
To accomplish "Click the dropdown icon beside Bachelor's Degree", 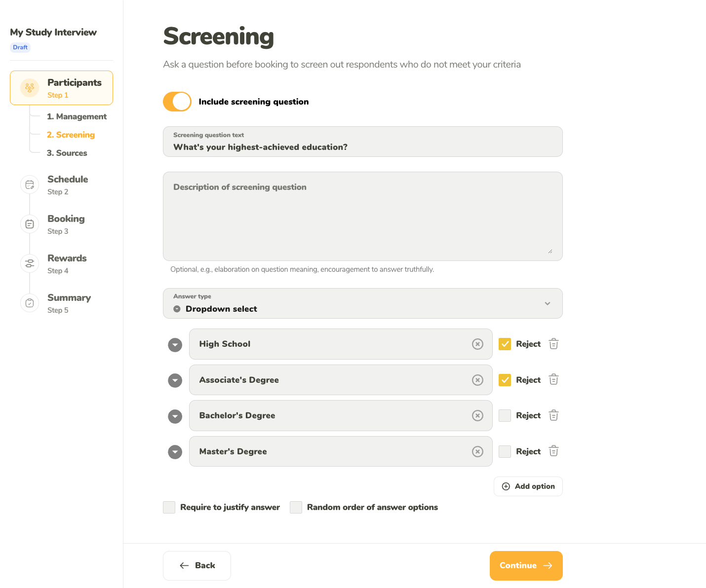I will pos(175,416).
